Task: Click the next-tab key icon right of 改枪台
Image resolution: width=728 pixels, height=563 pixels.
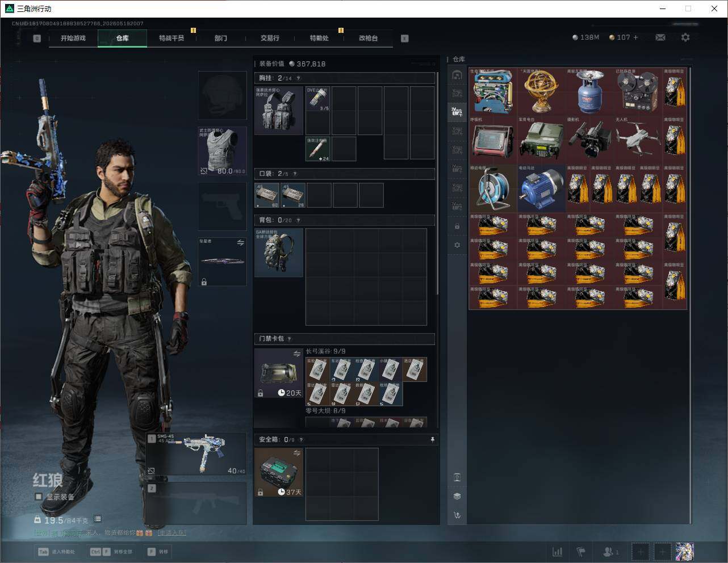Action: click(x=405, y=39)
